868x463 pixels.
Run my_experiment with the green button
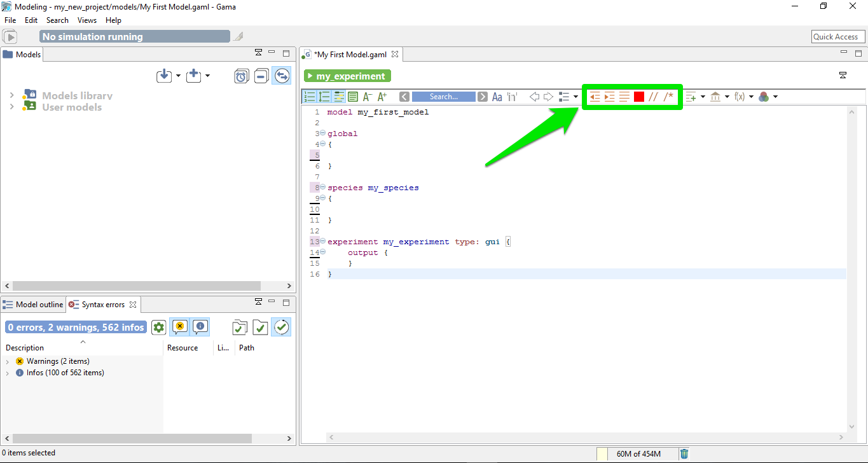(347, 76)
